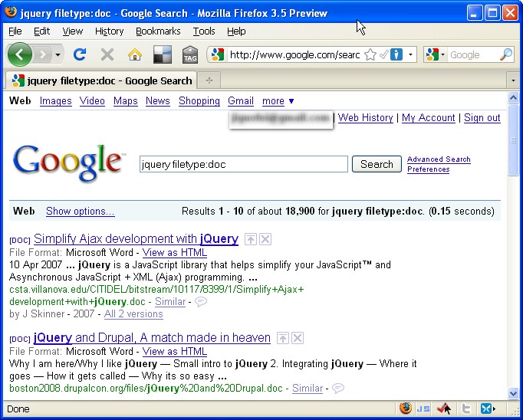Open the Tools menu
Screen dimensions: 523x420
click(x=204, y=31)
